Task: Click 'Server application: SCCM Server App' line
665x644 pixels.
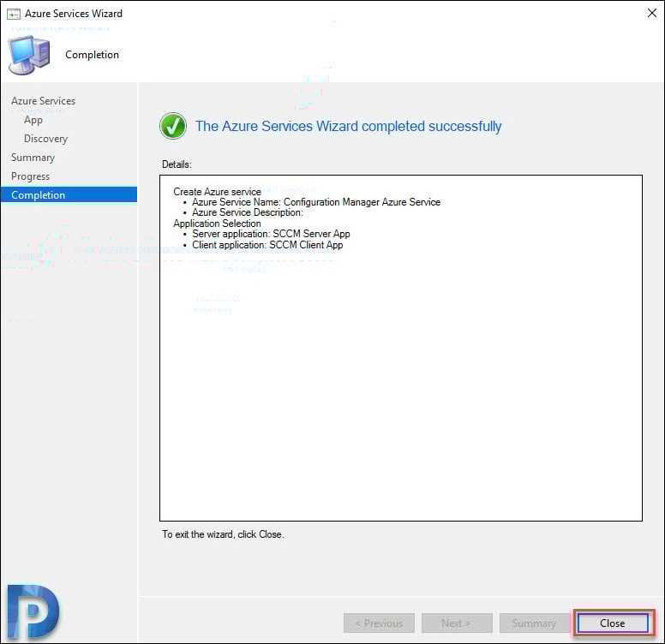Action: click(271, 234)
